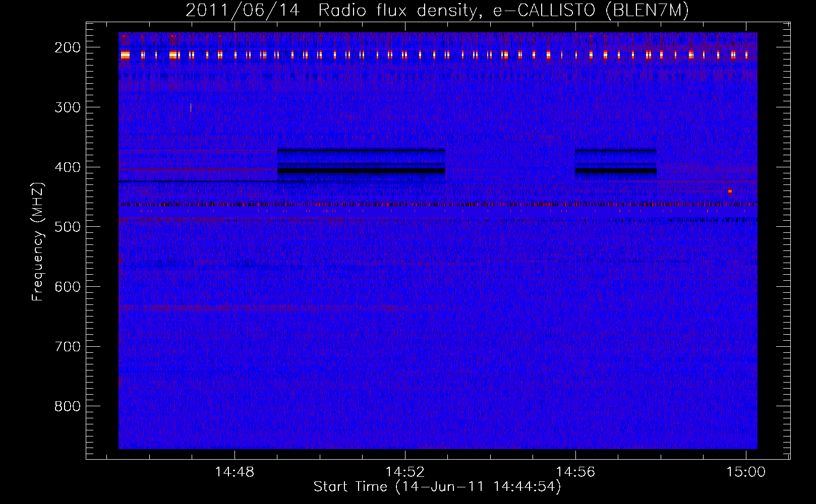Click the 'Start Time (14-Jun-11 14:44:54)' label

(x=437, y=487)
